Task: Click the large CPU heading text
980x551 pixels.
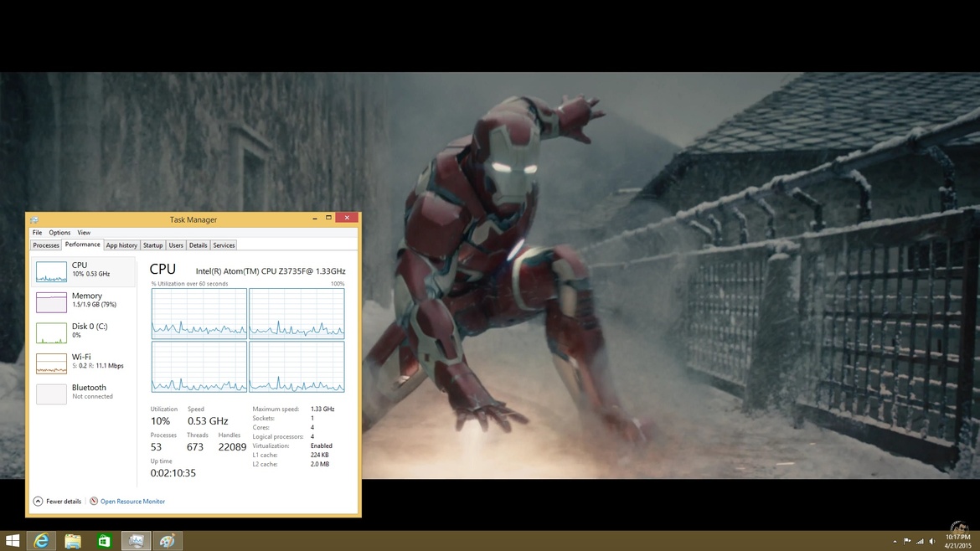Action: point(162,270)
